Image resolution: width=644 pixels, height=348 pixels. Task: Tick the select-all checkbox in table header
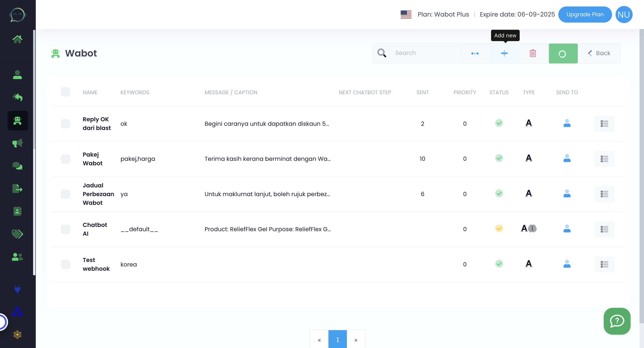coord(66,92)
